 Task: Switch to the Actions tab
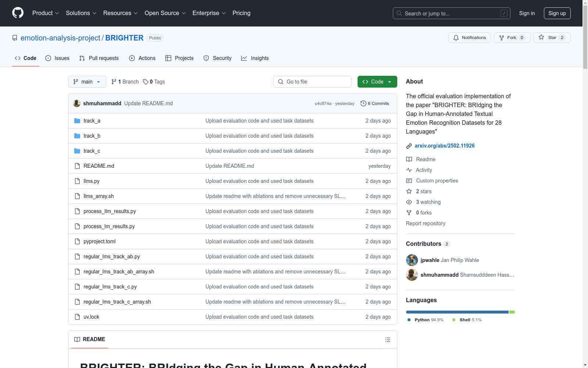click(x=142, y=58)
